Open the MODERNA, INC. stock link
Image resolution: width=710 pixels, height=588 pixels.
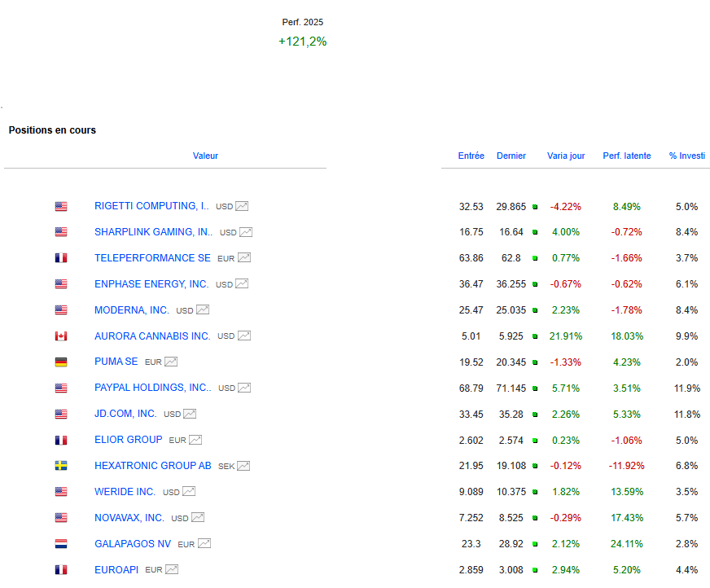[x=132, y=309]
